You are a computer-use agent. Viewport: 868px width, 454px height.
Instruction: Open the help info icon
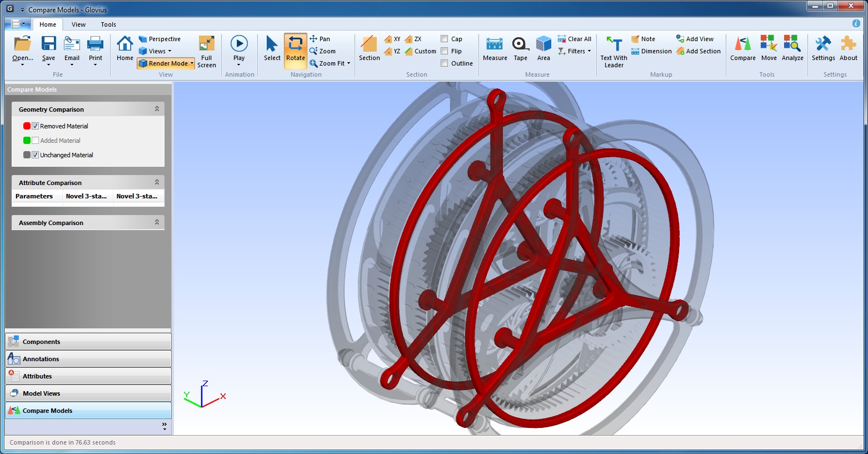point(856,23)
